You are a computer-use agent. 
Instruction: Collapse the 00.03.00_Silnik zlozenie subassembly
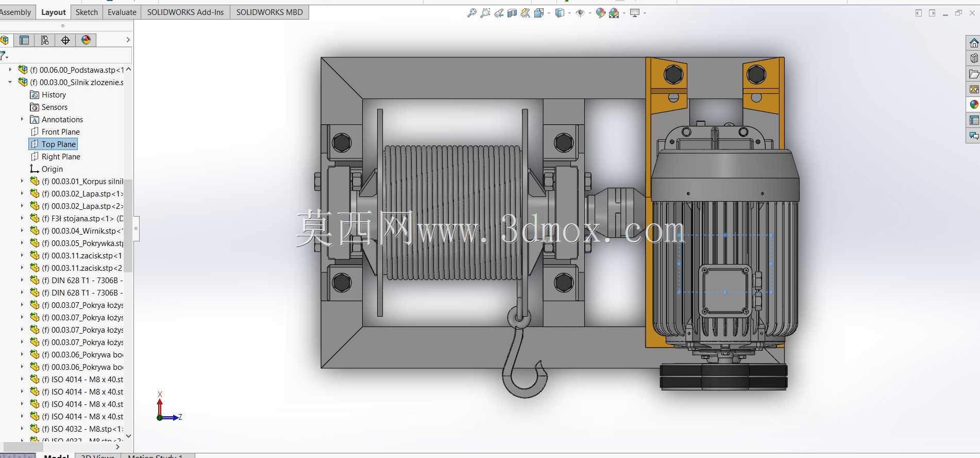[x=10, y=82]
